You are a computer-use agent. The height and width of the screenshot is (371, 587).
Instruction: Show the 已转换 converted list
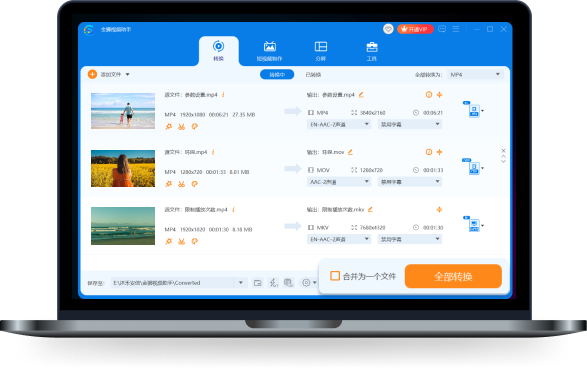(x=313, y=74)
